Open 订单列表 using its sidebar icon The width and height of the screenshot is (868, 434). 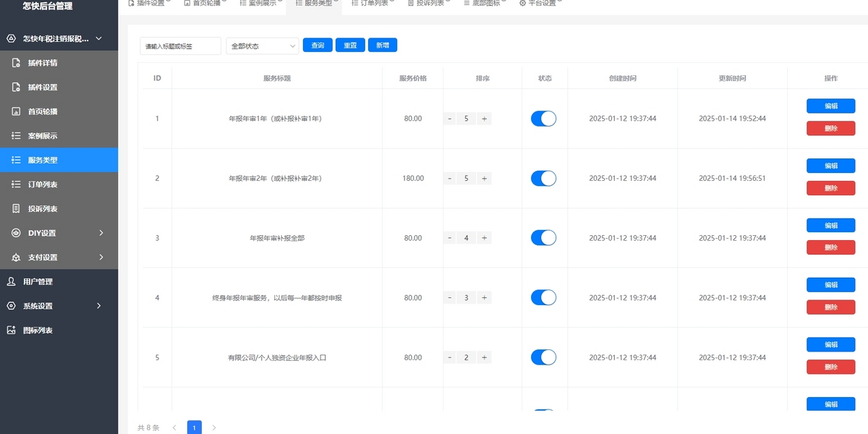point(16,184)
